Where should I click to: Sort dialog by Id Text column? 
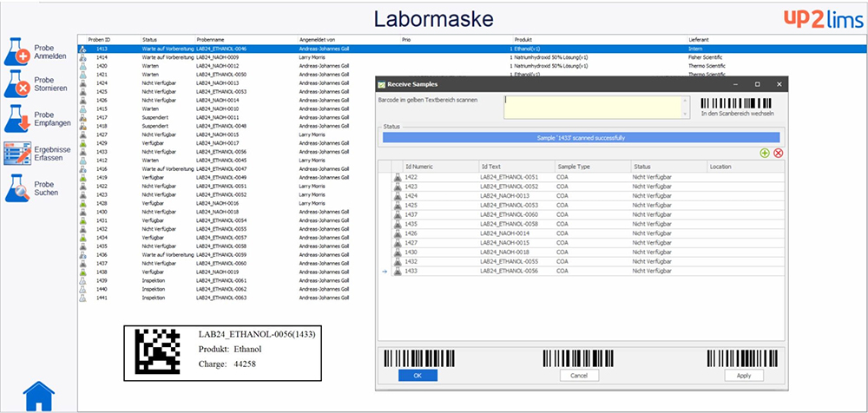pos(517,166)
